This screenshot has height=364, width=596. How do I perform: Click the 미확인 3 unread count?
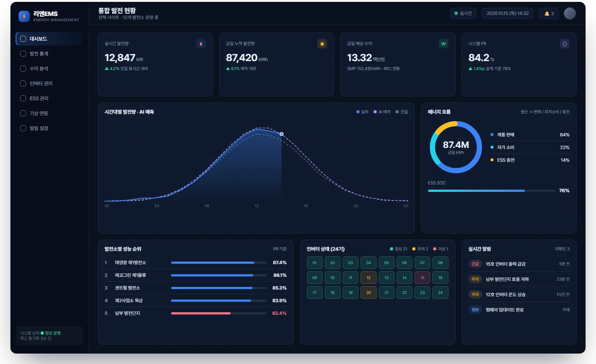point(562,249)
